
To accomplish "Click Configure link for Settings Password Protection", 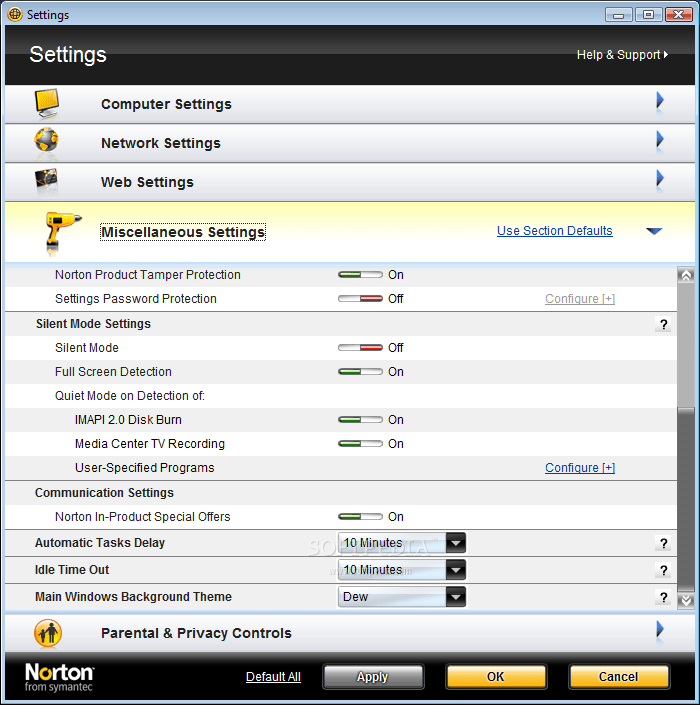I will point(580,299).
